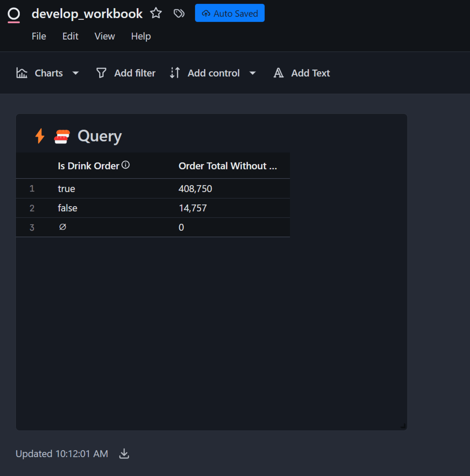Click the sushi emoji query icon
The height and width of the screenshot is (476, 470).
pyautogui.click(x=62, y=136)
